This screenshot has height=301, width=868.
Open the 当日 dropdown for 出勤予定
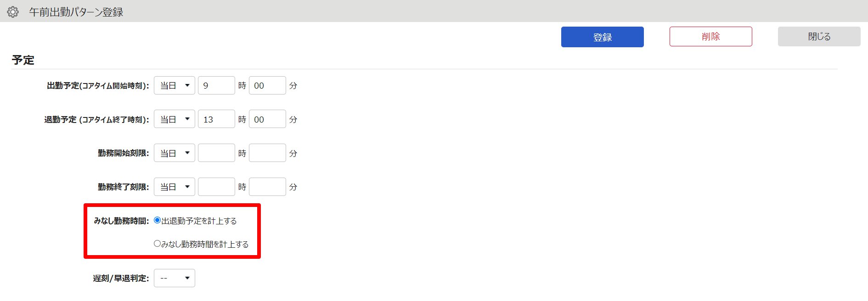(175, 85)
